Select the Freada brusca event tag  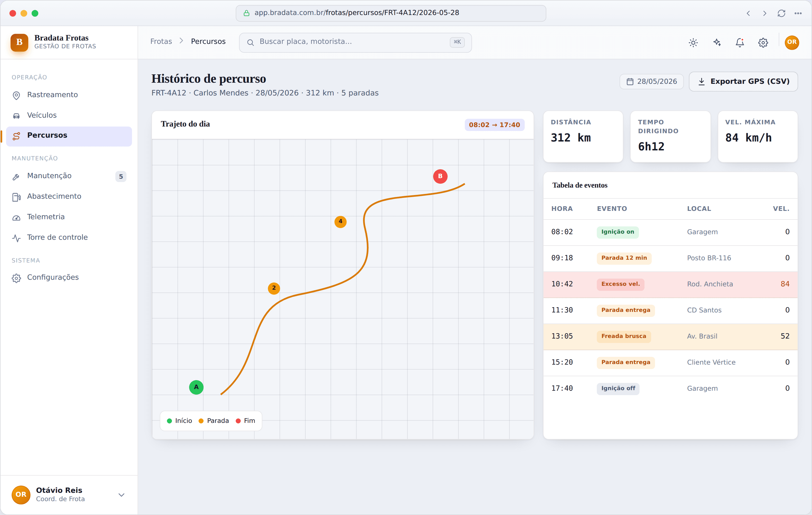tap(623, 337)
